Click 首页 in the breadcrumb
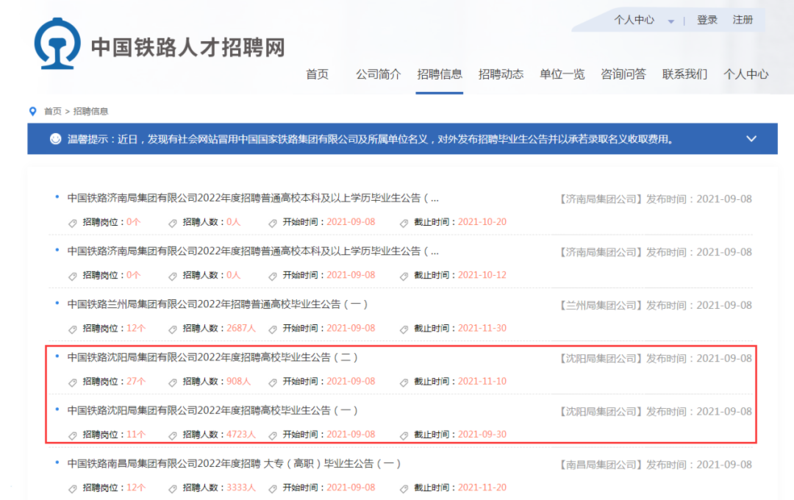The image size is (794, 500). tap(53, 111)
